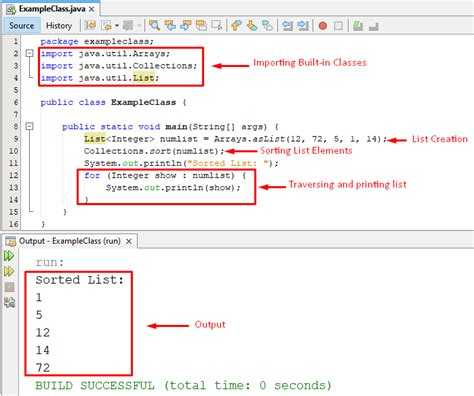Click the Stop icon in Output sidebar

(x=9, y=287)
